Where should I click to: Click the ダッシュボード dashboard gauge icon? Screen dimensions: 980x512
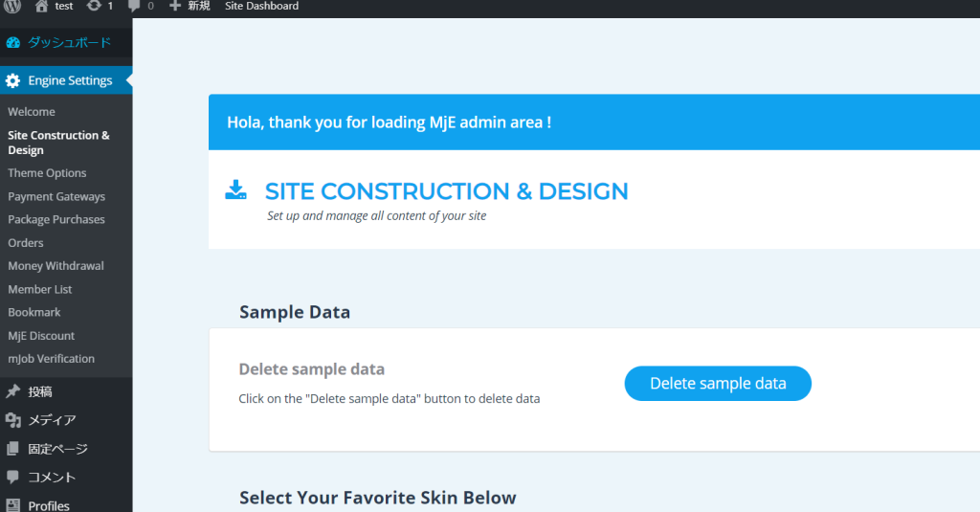13,42
